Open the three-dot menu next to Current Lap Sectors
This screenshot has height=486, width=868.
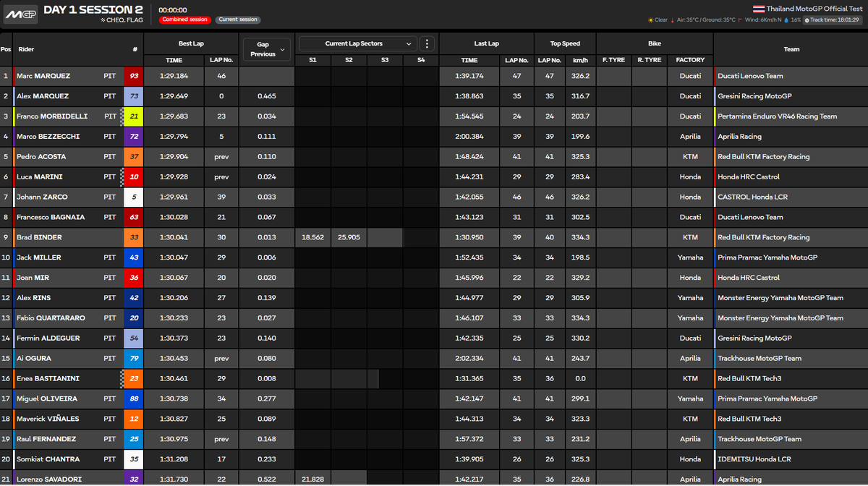tap(427, 43)
